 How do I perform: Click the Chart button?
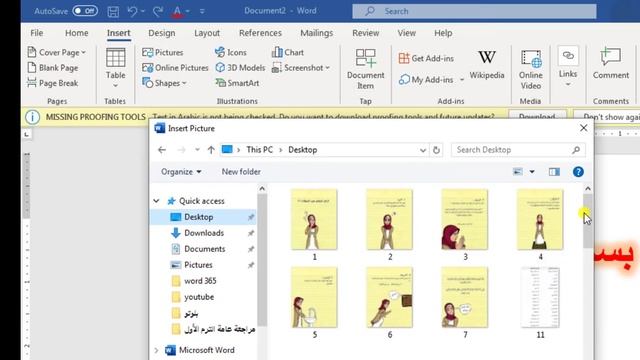pyautogui.click(x=288, y=52)
